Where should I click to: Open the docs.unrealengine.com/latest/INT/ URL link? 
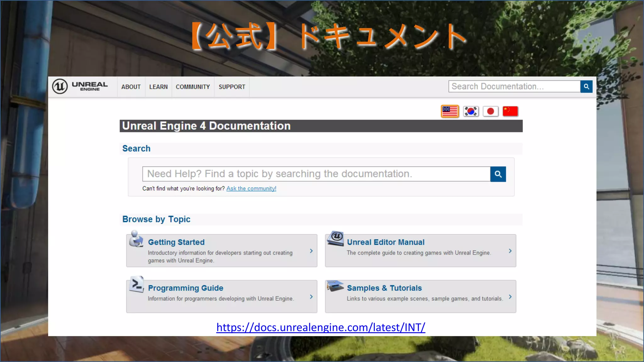(321, 327)
